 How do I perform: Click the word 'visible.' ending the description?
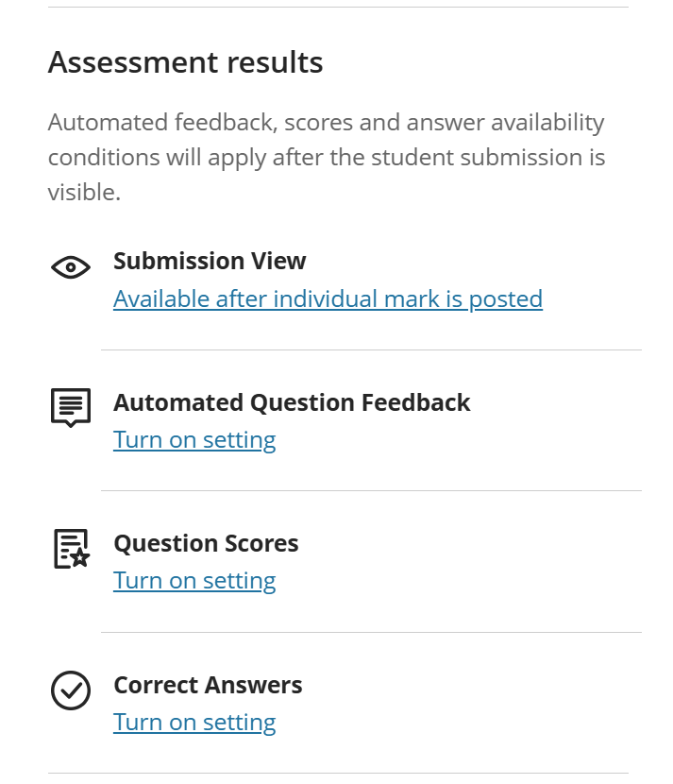pos(84,193)
